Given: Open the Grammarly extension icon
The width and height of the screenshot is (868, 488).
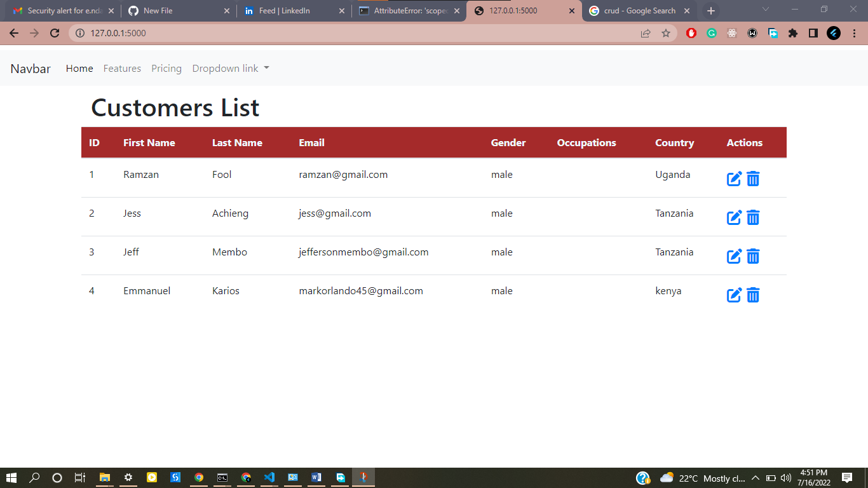Looking at the screenshot, I should point(712,33).
